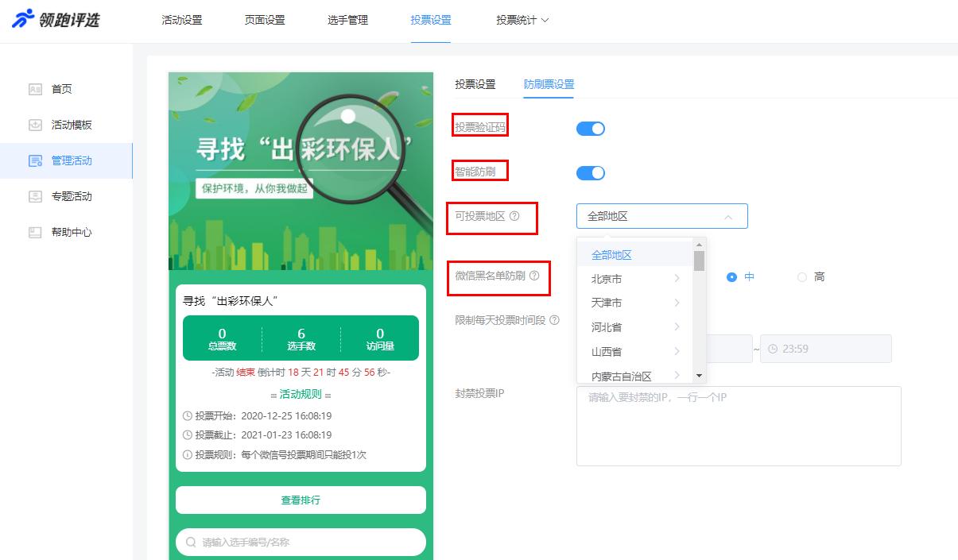Screen dimensions: 958x560
Task: Open the 首页 page from the sidebar
Action: (x=72, y=89)
